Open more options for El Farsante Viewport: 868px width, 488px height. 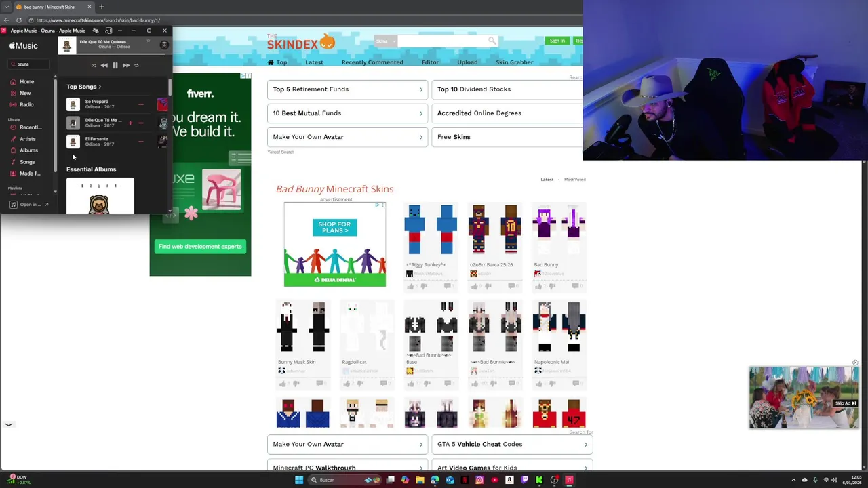pos(141,142)
